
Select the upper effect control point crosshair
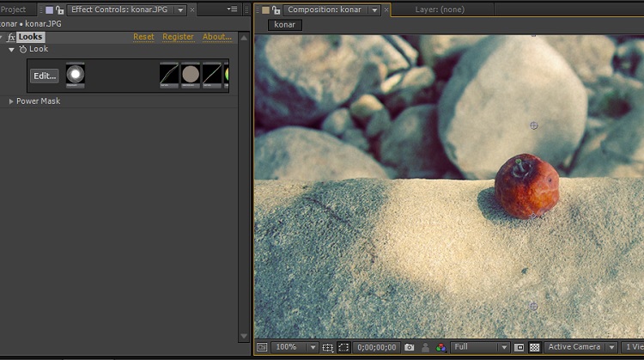(533, 125)
